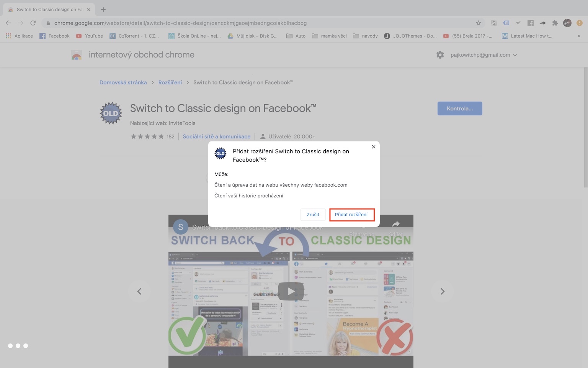Confirm with Přidat rozšíření button

(x=351, y=215)
